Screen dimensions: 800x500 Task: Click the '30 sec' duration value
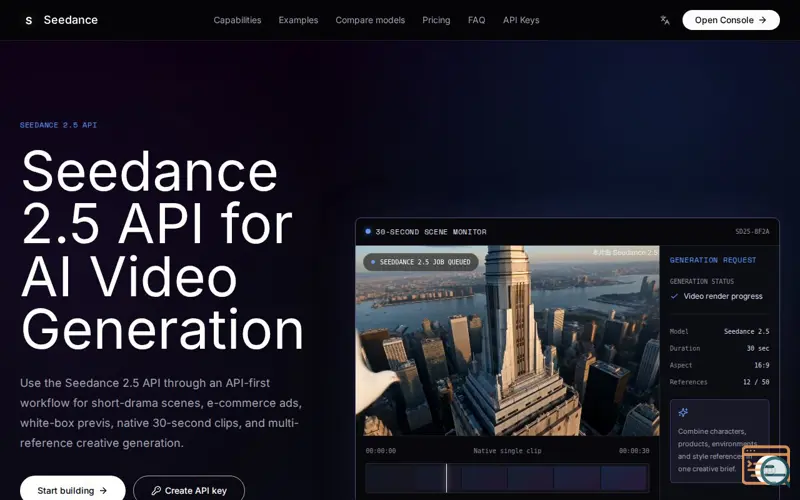click(x=758, y=348)
